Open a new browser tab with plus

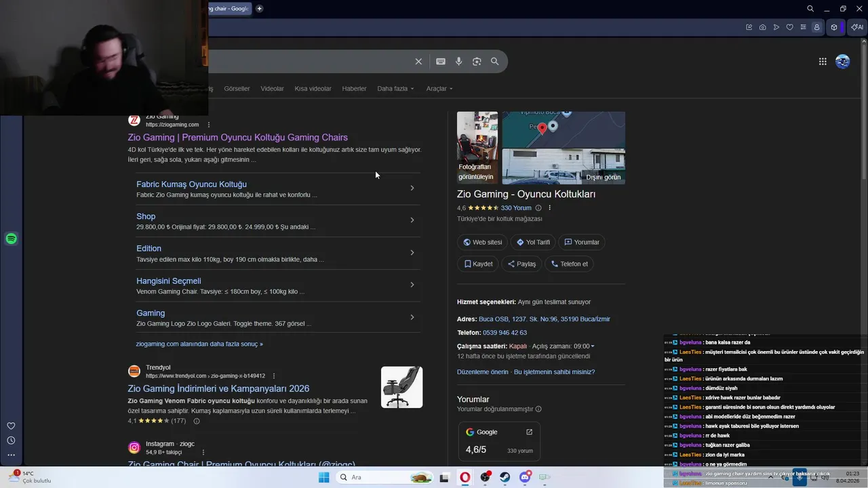pos(259,9)
